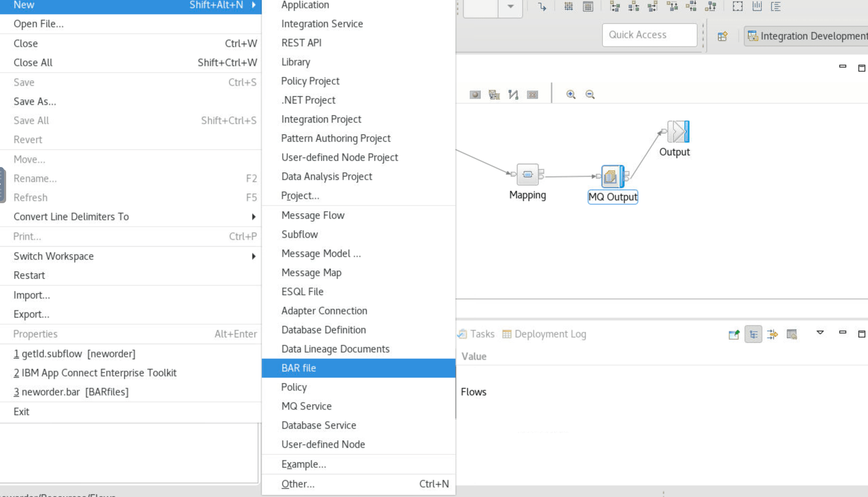Zoom out on the message flow canvas

[x=589, y=94]
